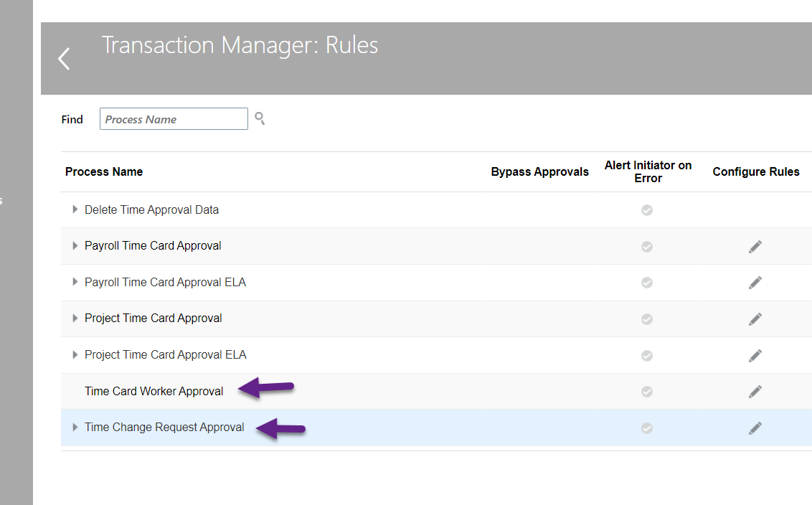812x505 pixels.
Task: Open pencil editor for Payroll Time Card Approval
Action: pos(755,246)
